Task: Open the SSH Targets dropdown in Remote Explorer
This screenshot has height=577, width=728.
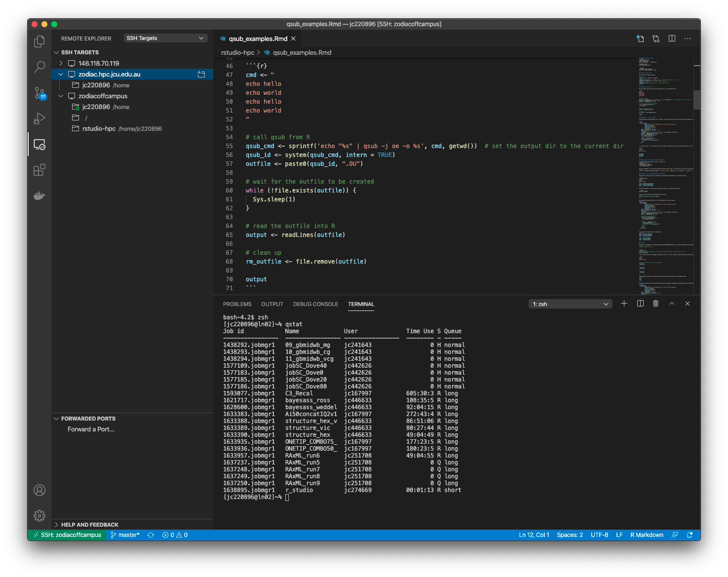Action: (165, 38)
